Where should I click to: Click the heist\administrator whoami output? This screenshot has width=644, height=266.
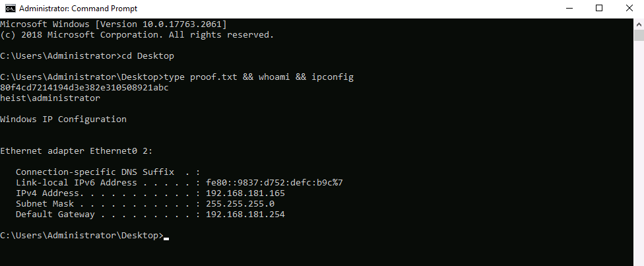[x=50, y=98]
